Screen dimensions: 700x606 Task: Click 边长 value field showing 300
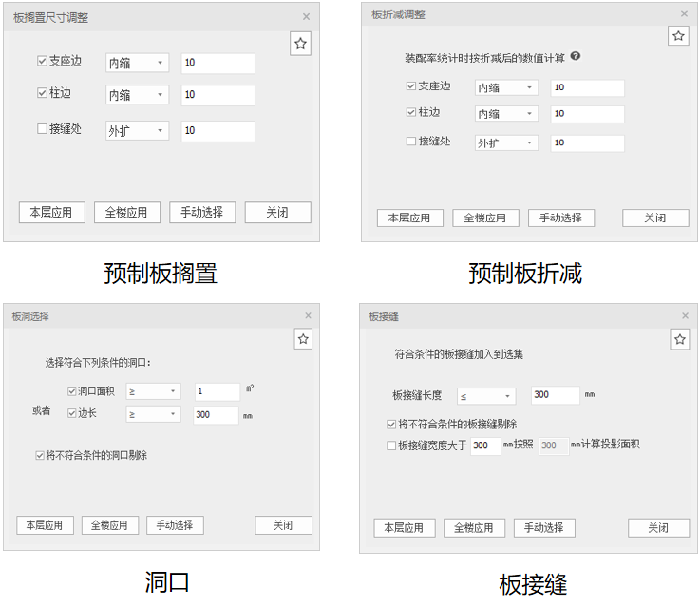click(216, 415)
